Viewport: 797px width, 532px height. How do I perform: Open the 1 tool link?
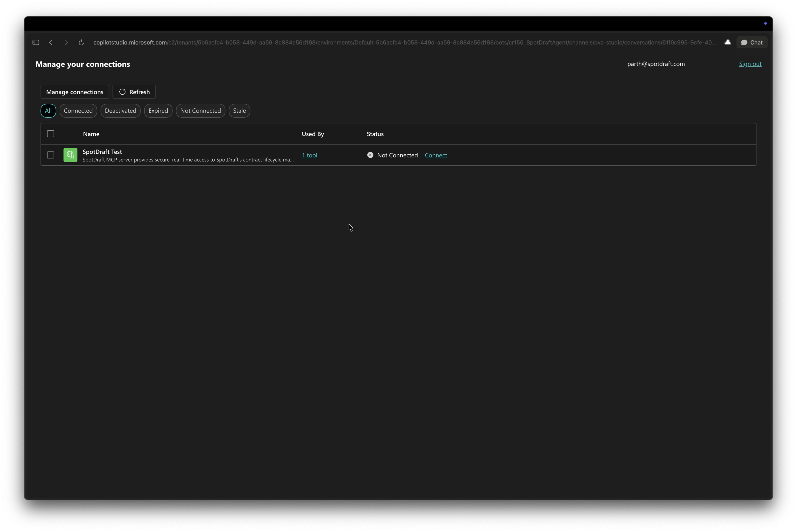point(310,155)
